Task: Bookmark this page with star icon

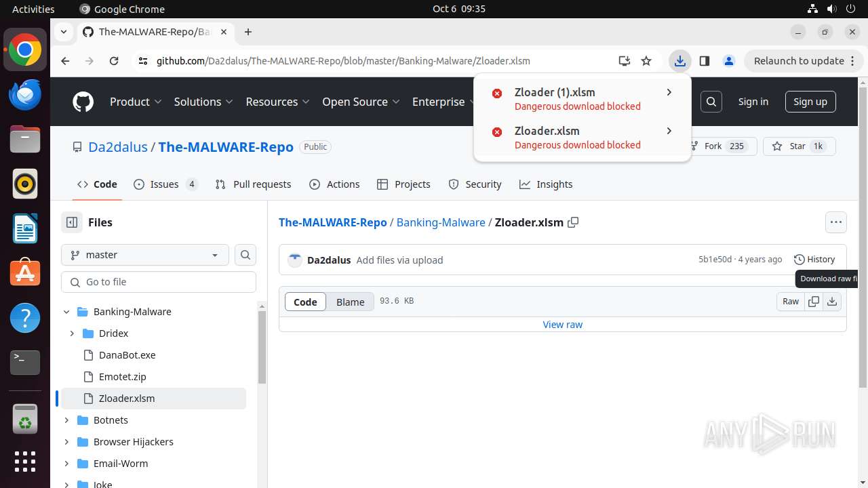Action: tap(646, 61)
